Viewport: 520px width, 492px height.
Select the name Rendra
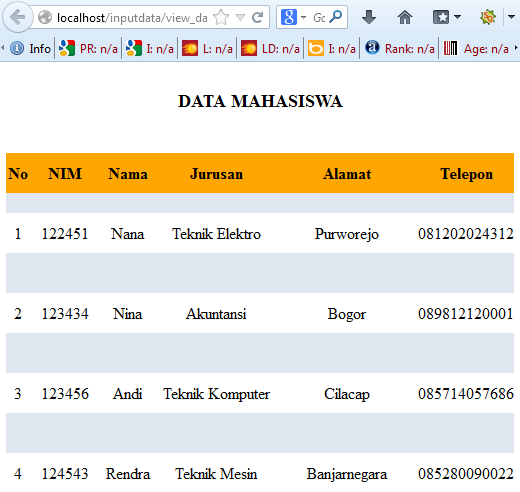128,473
